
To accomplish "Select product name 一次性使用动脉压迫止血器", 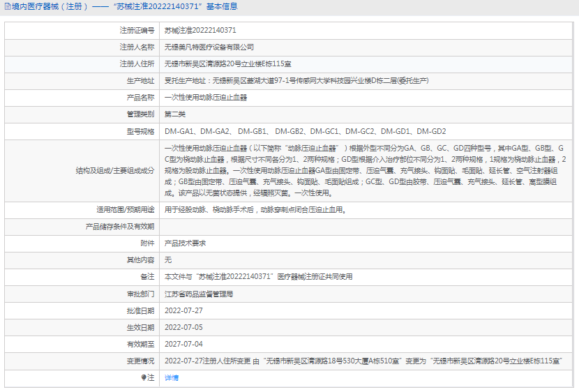I will pos(206,98).
